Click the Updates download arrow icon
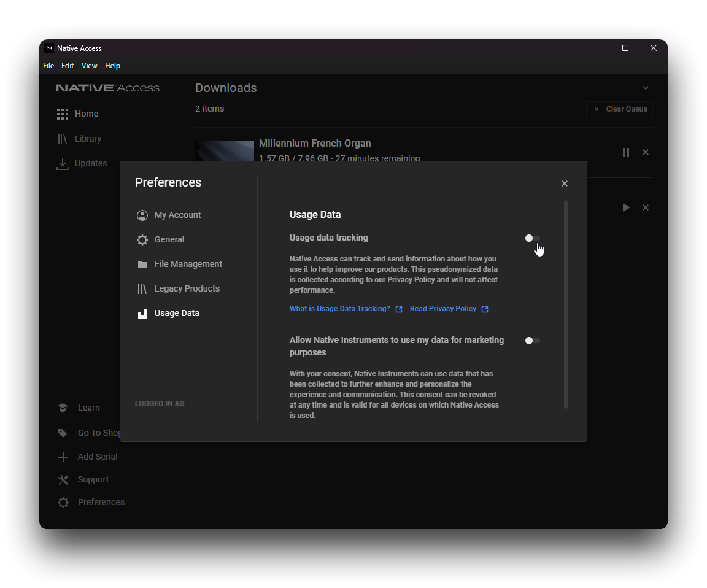The height and width of the screenshot is (588, 707). 63,164
